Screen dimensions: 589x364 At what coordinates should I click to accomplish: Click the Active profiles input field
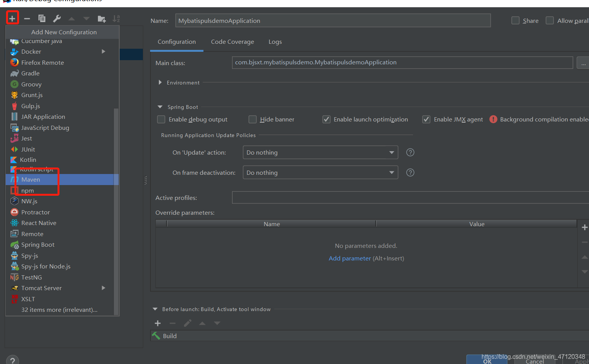click(x=410, y=198)
